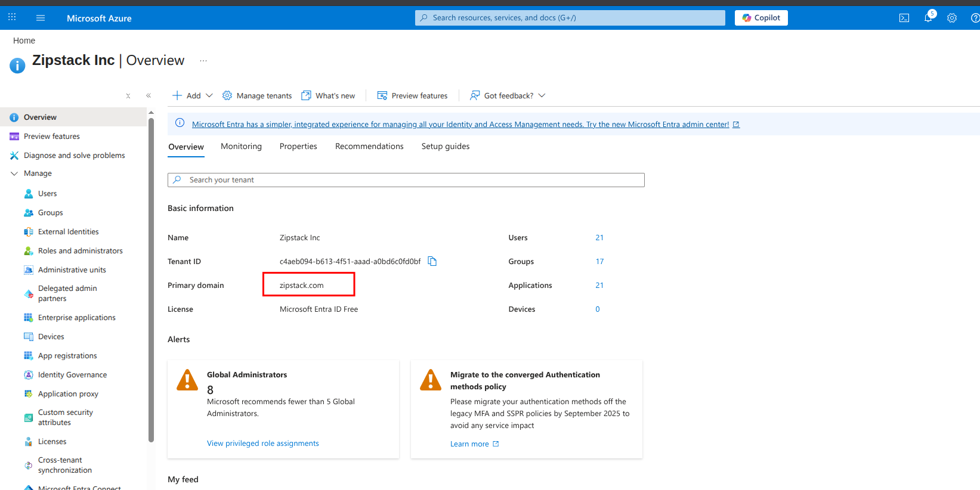Switch to the Properties tab
The image size is (980, 490).
point(298,147)
